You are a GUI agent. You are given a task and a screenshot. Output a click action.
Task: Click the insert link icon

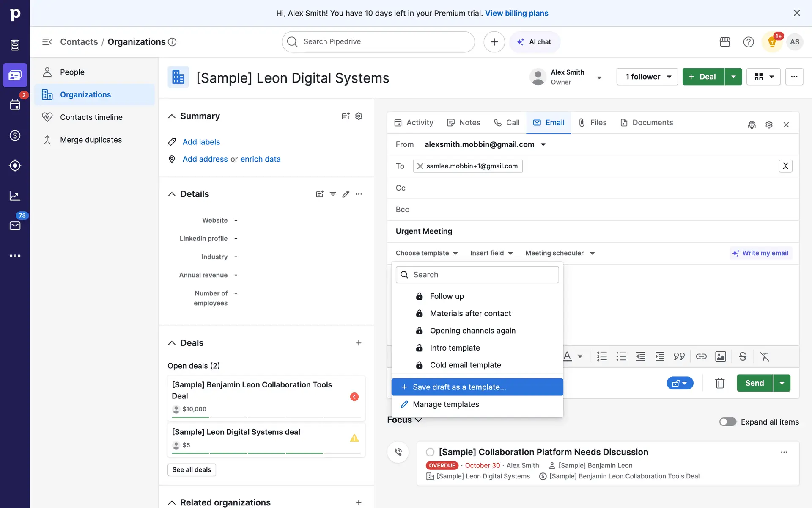click(x=701, y=356)
